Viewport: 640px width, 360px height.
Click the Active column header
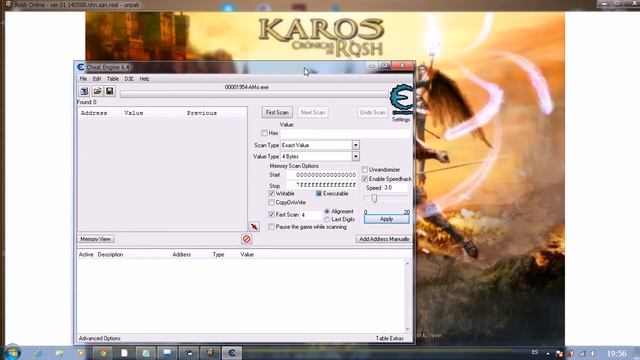(x=86, y=255)
